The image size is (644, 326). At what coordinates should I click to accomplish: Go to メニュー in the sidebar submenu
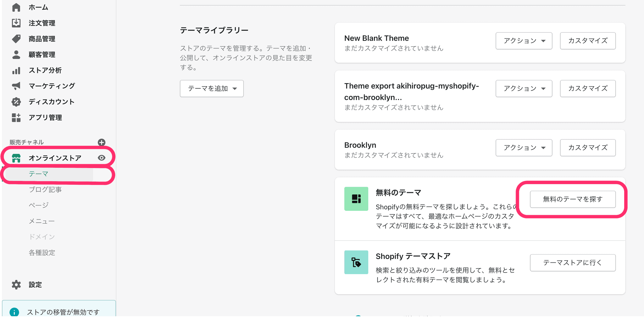click(42, 221)
